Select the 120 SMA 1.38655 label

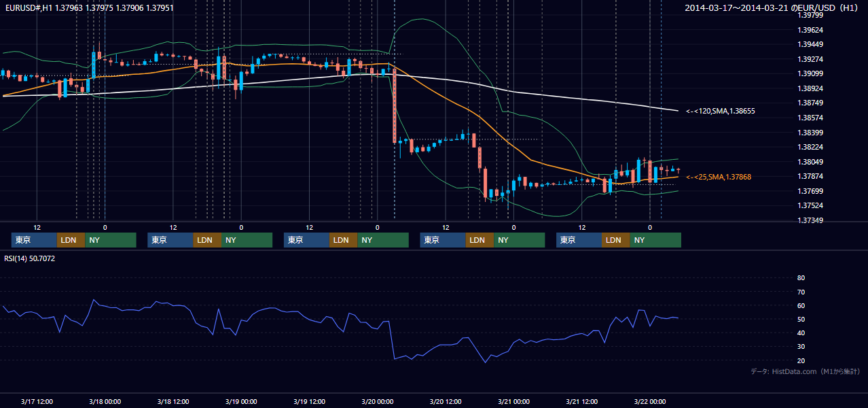pyautogui.click(x=721, y=110)
